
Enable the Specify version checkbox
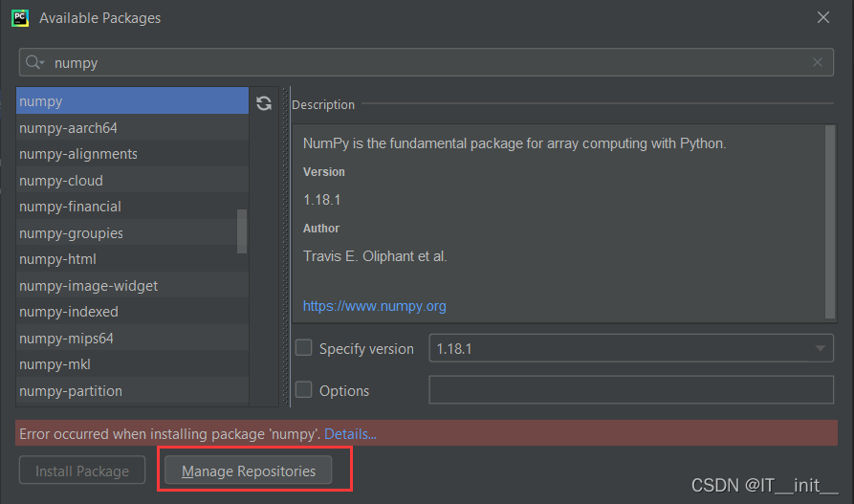coord(303,347)
